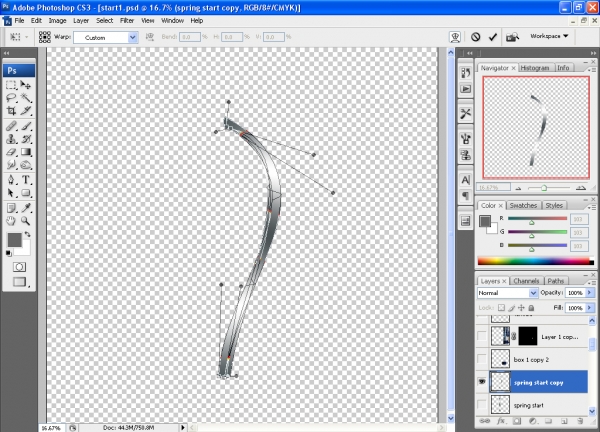
Task: Open the Filter menu
Action: (127, 21)
